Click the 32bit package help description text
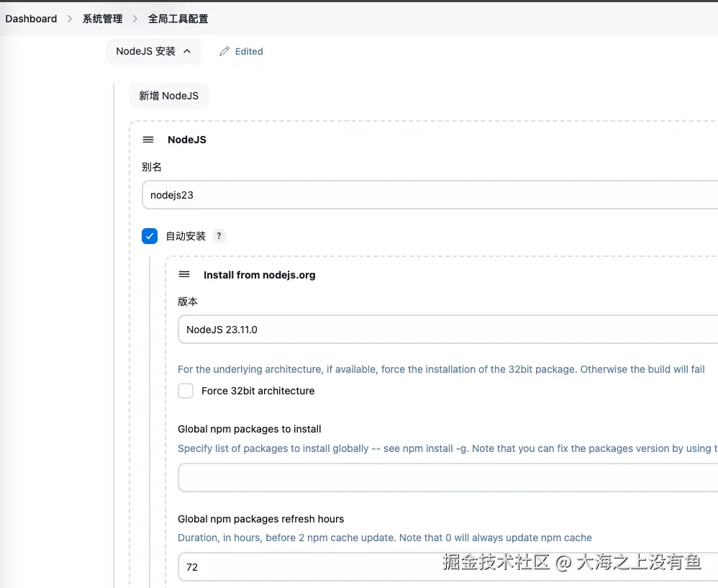 pyautogui.click(x=441, y=369)
